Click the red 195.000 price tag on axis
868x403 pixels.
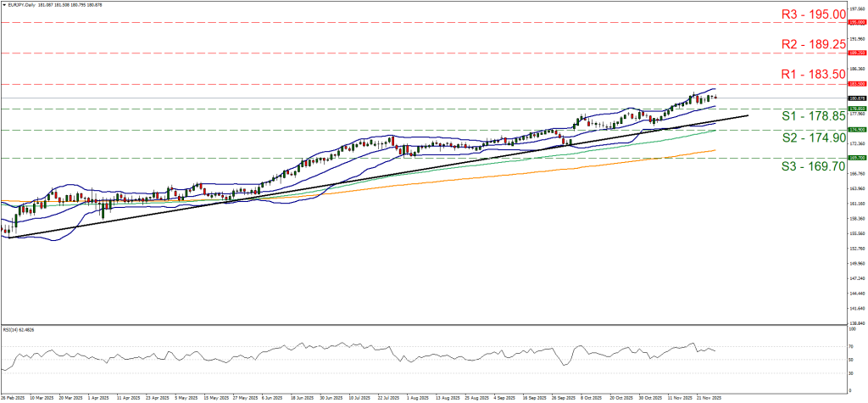pyautogui.click(x=857, y=23)
